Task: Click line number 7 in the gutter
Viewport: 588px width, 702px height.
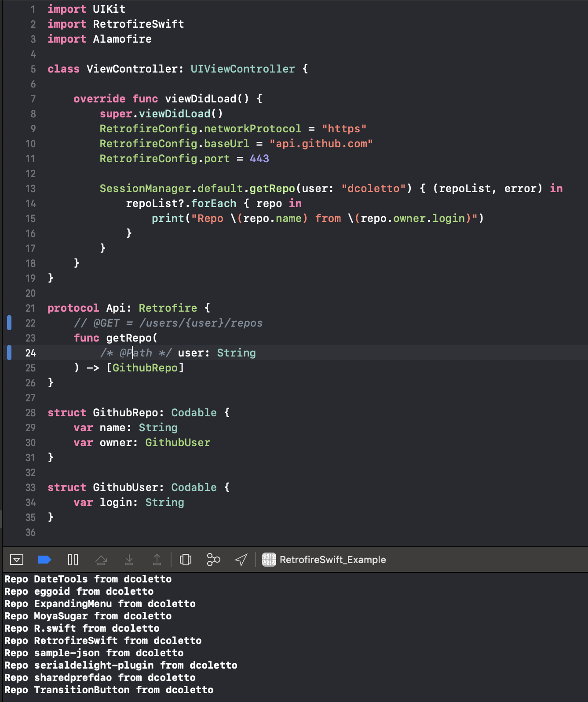Action: pos(33,99)
